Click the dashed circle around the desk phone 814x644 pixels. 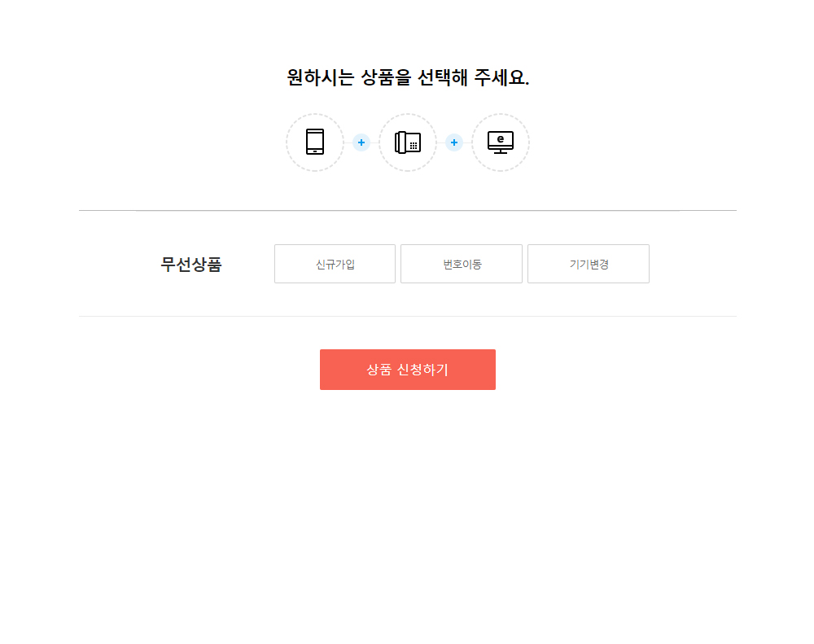coord(408,142)
